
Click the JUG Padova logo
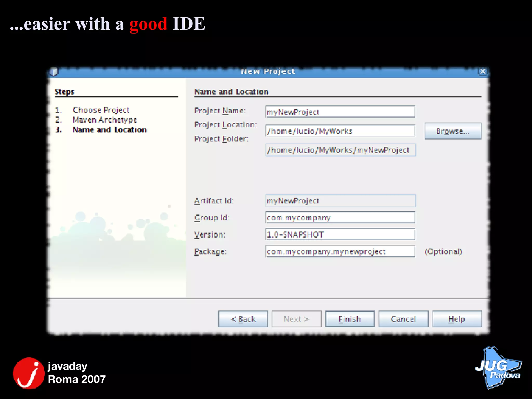(498, 368)
